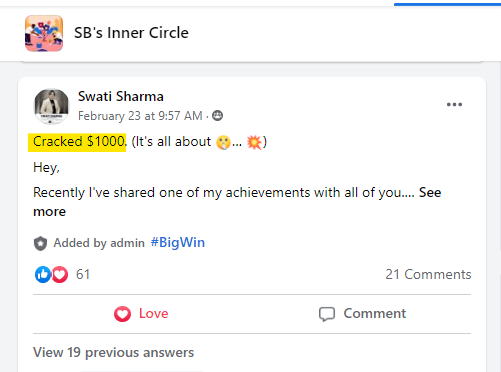Open the #BigWin hashtag link
This screenshot has width=501, height=372.
click(178, 242)
